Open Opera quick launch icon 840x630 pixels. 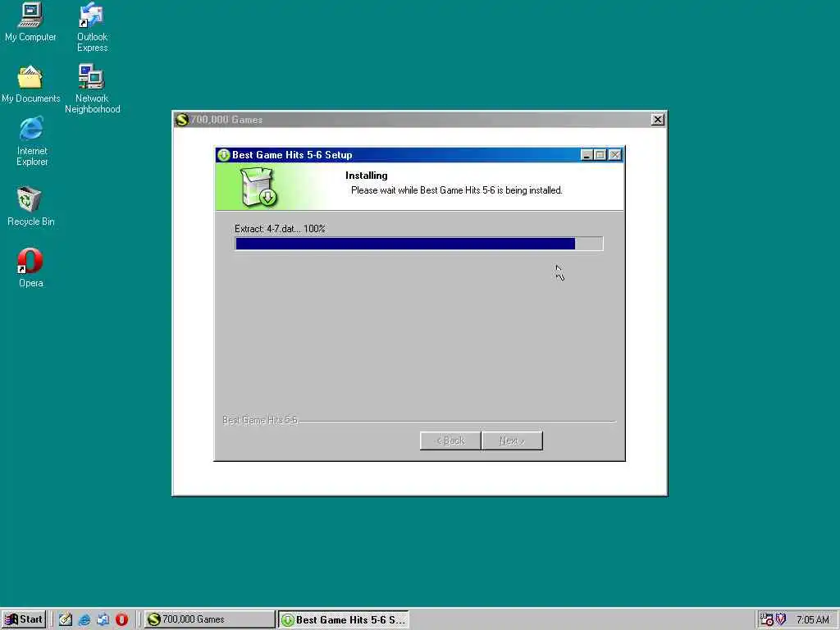click(121, 619)
